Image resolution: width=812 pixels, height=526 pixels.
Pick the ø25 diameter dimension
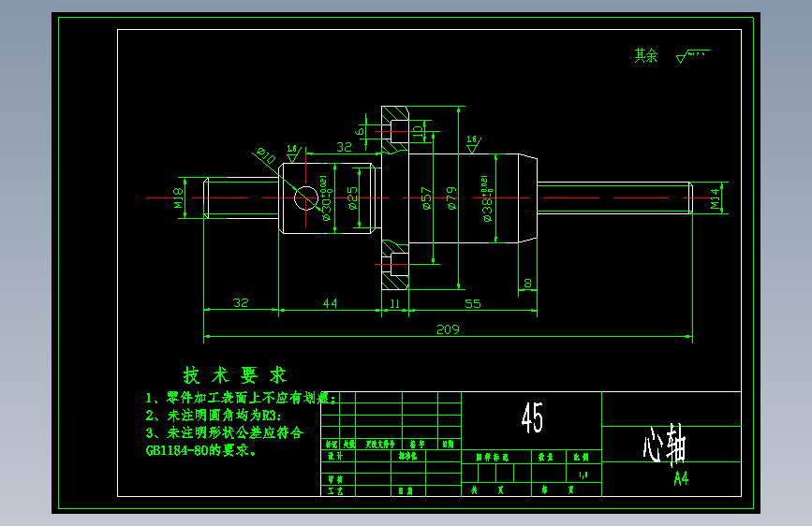(352, 198)
